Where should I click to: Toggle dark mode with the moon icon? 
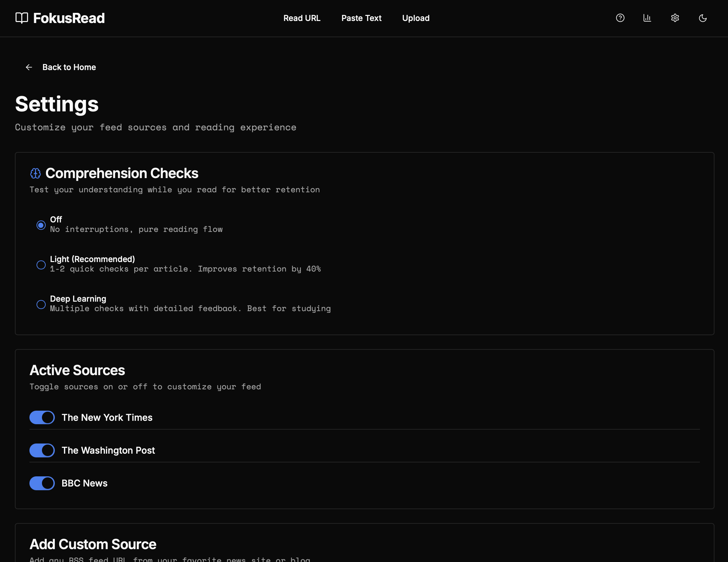pos(702,18)
